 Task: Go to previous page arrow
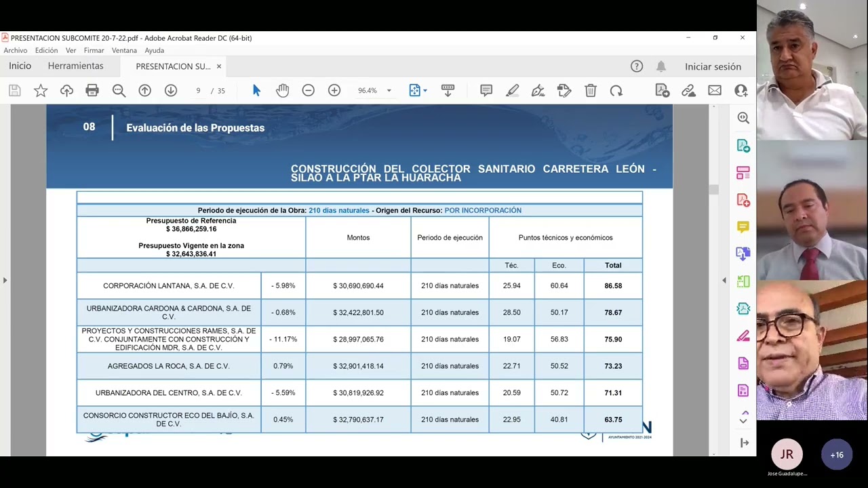144,90
